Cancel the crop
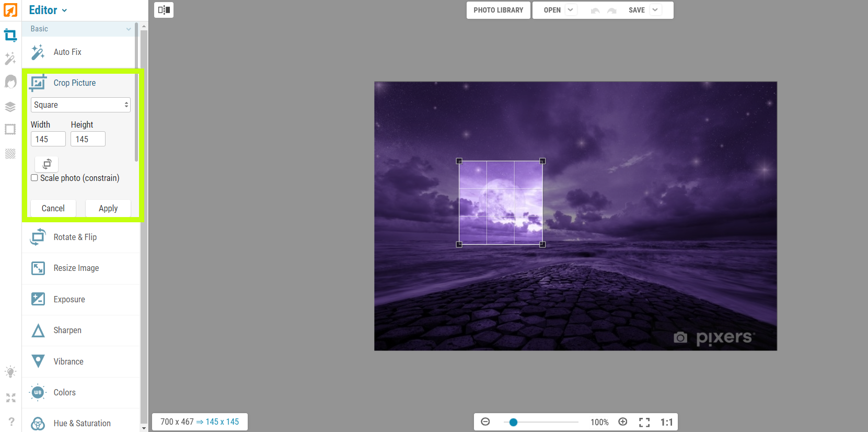This screenshot has width=868, height=432. (x=53, y=208)
